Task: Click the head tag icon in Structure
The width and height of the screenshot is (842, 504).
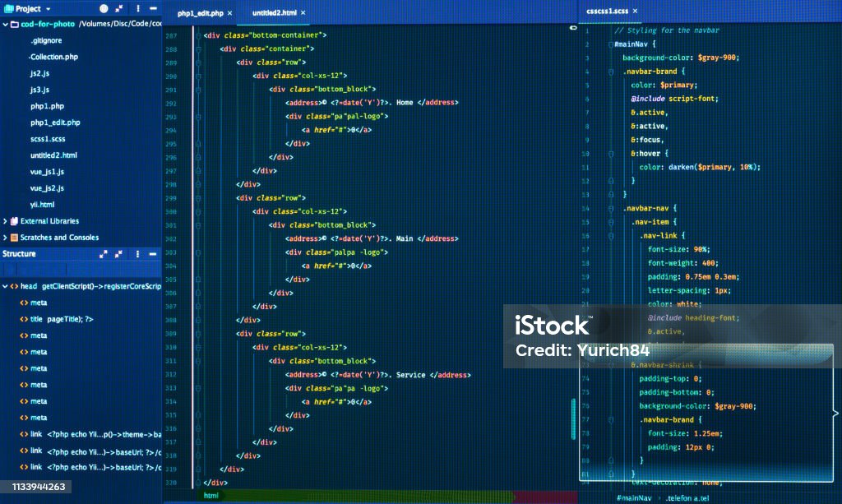Action: point(15,287)
